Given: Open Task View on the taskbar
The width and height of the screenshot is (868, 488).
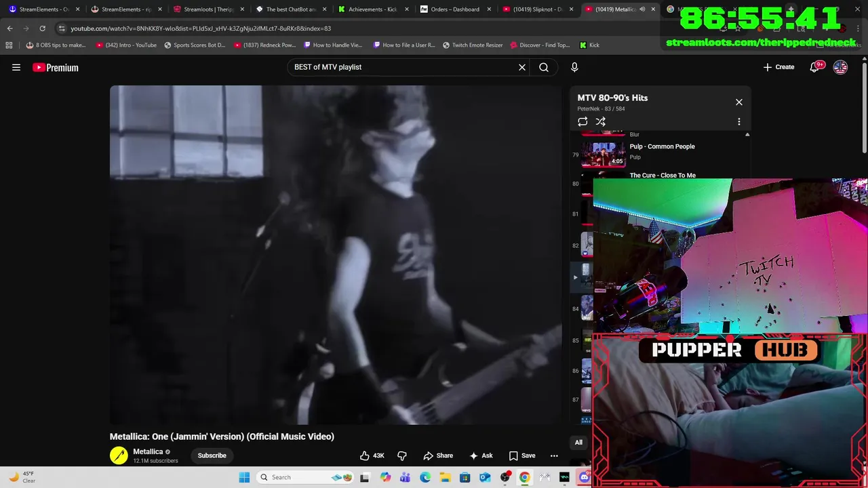Looking at the screenshot, I should (x=364, y=477).
